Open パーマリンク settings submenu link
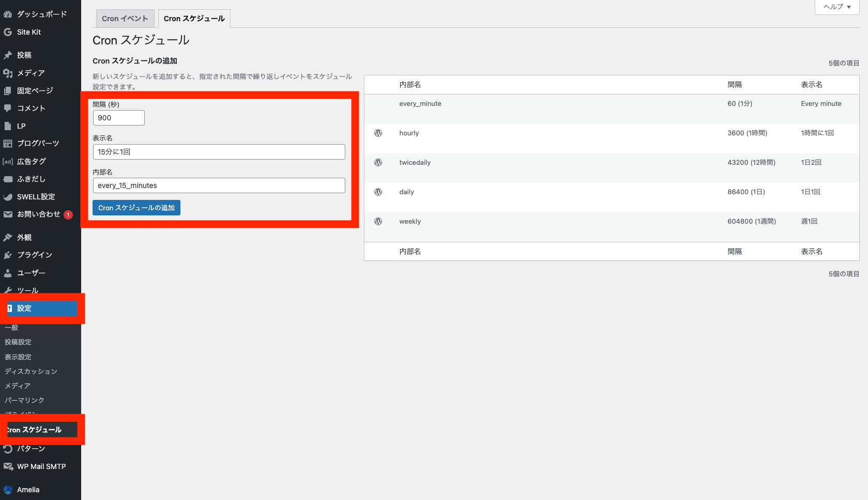This screenshot has height=500, width=868. coord(24,400)
